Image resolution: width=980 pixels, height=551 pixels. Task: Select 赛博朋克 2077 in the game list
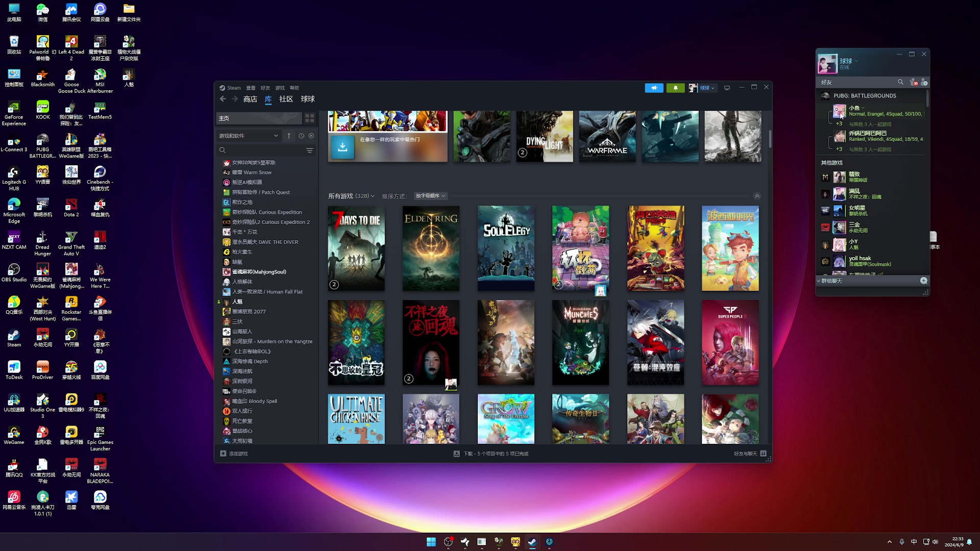click(x=249, y=312)
